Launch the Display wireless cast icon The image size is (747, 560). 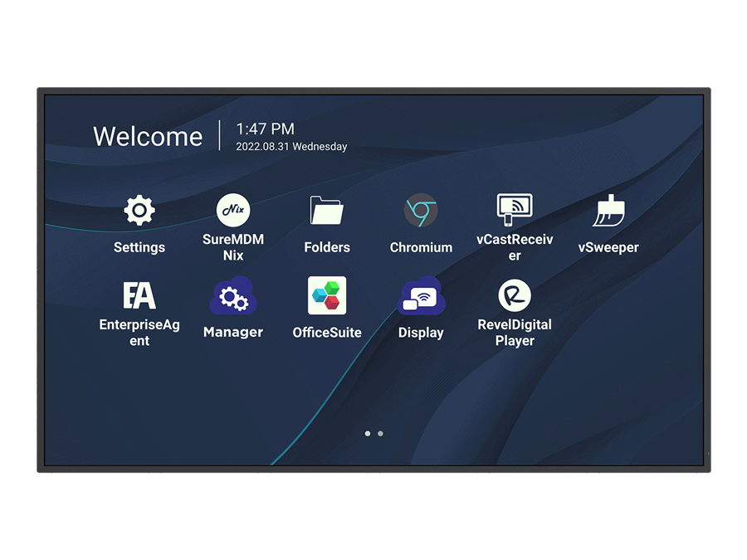(421, 296)
